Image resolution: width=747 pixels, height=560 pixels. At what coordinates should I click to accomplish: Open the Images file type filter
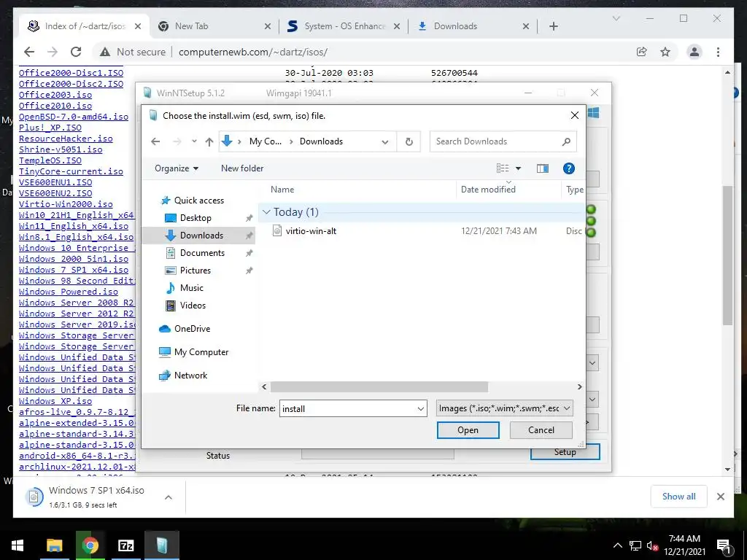pos(505,408)
